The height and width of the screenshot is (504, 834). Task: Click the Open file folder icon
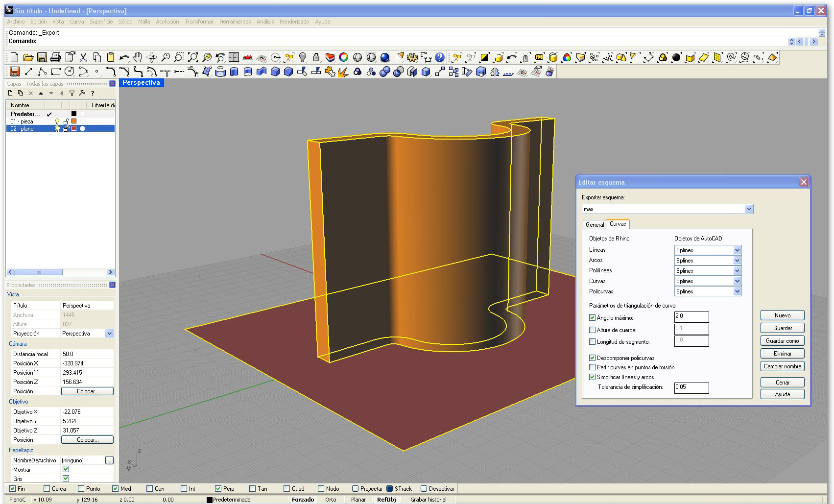tap(28, 57)
